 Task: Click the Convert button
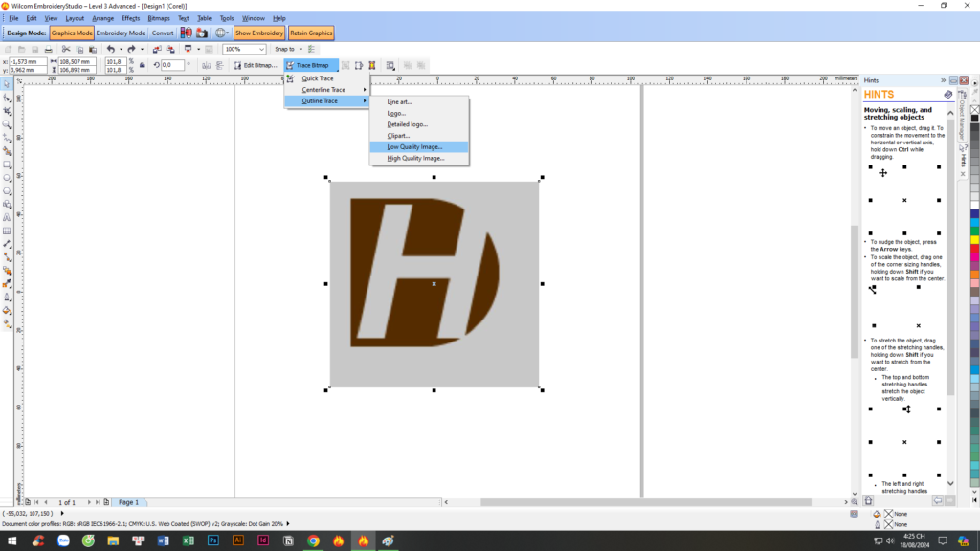[x=163, y=33]
